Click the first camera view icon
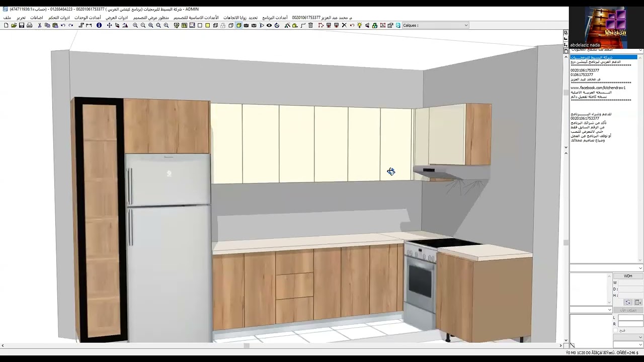Viewport: 644px width, 362px height. point(246,25)
